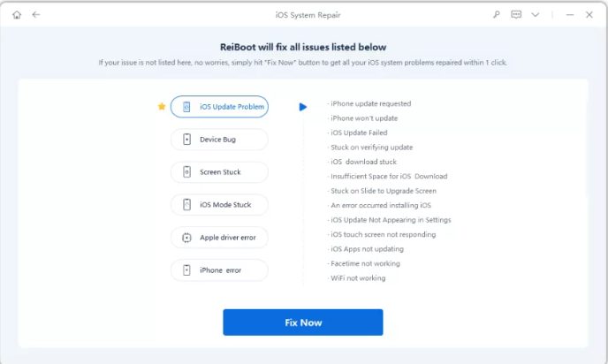Viewport: 608px width, 364px height.
Task: Click the phone icon in Screen Stuck
Action: tap(186, 172)
